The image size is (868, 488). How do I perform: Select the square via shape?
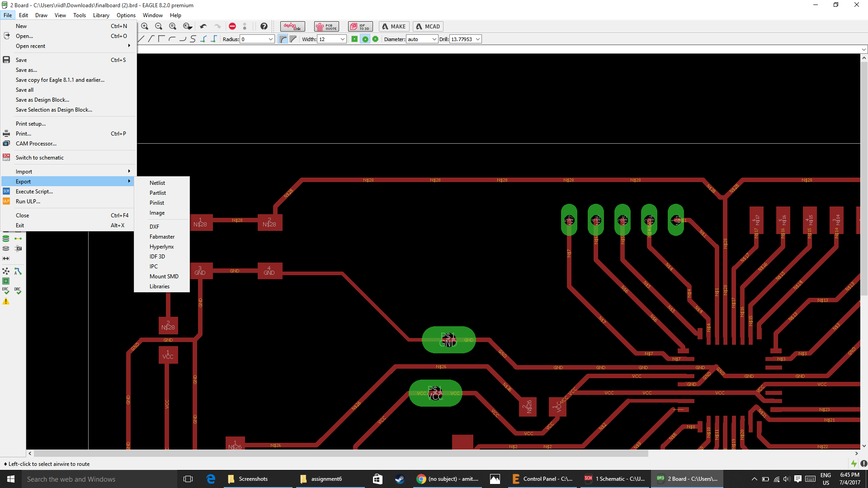tap(354, 39)
